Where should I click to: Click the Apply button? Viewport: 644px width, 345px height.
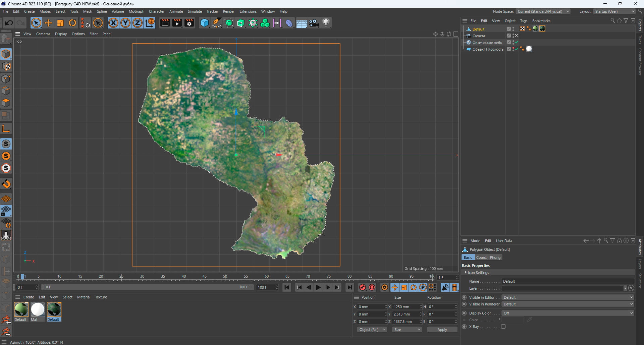[x=442, y=330]
